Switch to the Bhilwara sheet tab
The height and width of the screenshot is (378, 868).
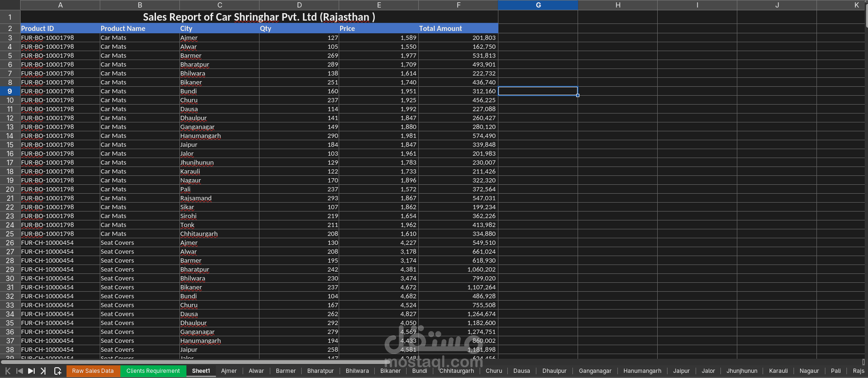[x=357, y=371]
